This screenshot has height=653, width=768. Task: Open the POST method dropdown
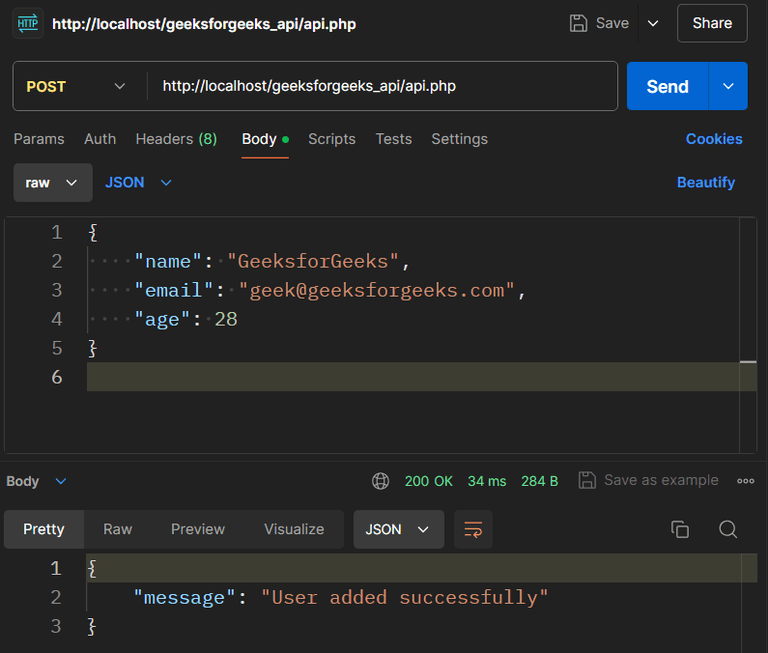75,86
